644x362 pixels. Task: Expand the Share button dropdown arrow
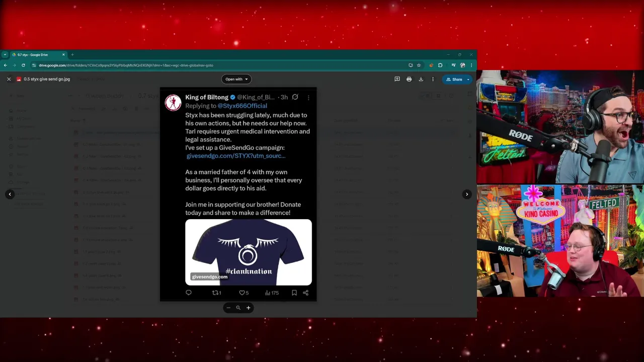point(468,79)
